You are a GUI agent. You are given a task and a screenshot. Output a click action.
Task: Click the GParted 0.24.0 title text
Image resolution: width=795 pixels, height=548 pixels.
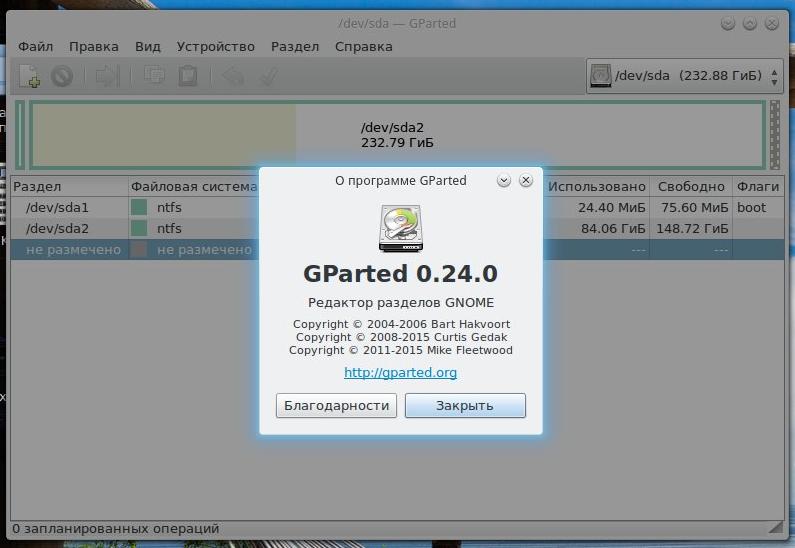[x=401, y=274]
